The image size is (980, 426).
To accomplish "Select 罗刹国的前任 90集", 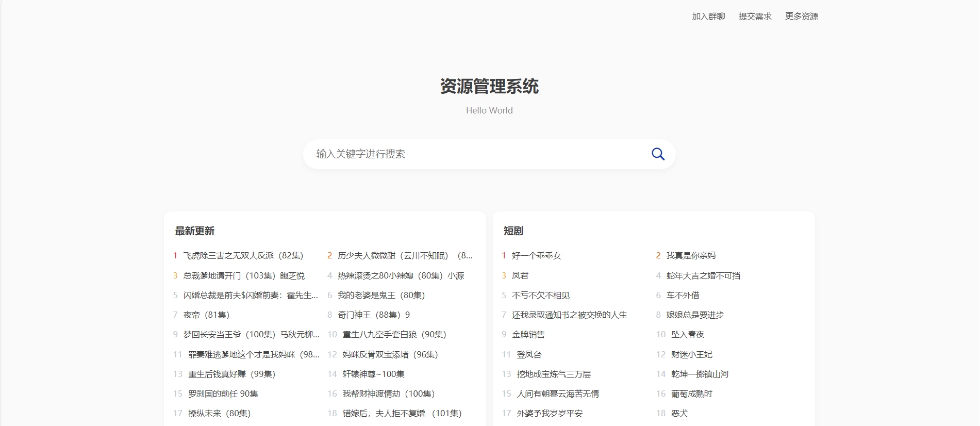I will point(223,394).
